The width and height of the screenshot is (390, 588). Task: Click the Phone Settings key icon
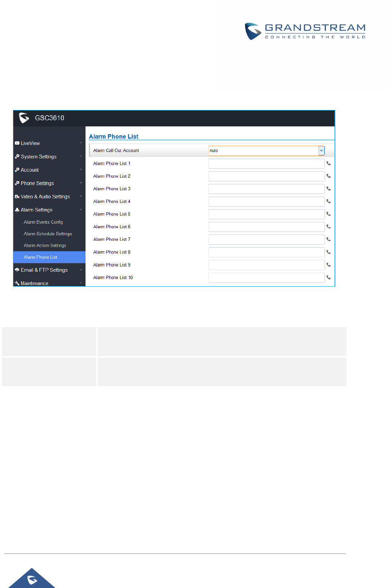[x=17, y=183]
